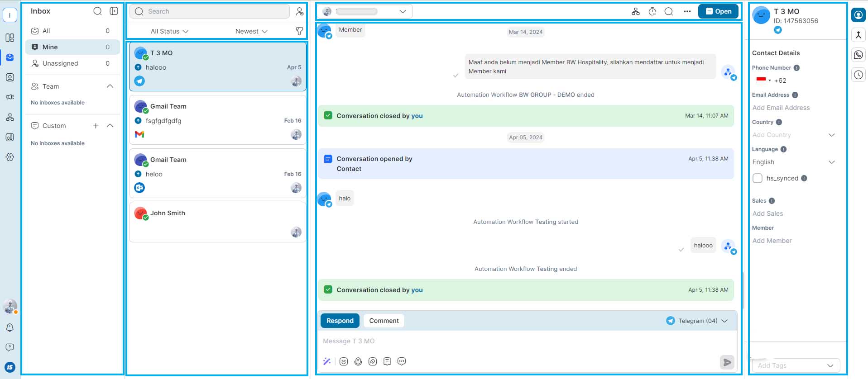Screen dimensions: 868x379
Task: Click the Add Member field
Action: [x=794, y=241]
